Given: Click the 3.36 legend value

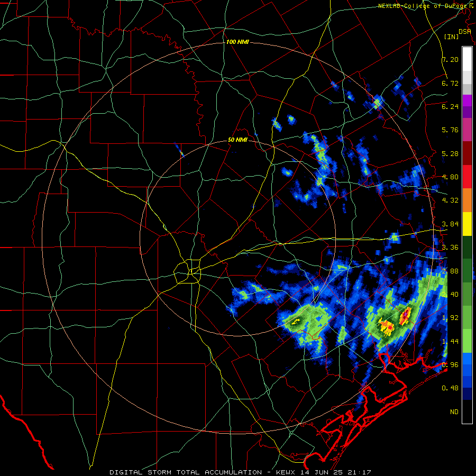Looking at the screenshot, I should tap(450, 248).
